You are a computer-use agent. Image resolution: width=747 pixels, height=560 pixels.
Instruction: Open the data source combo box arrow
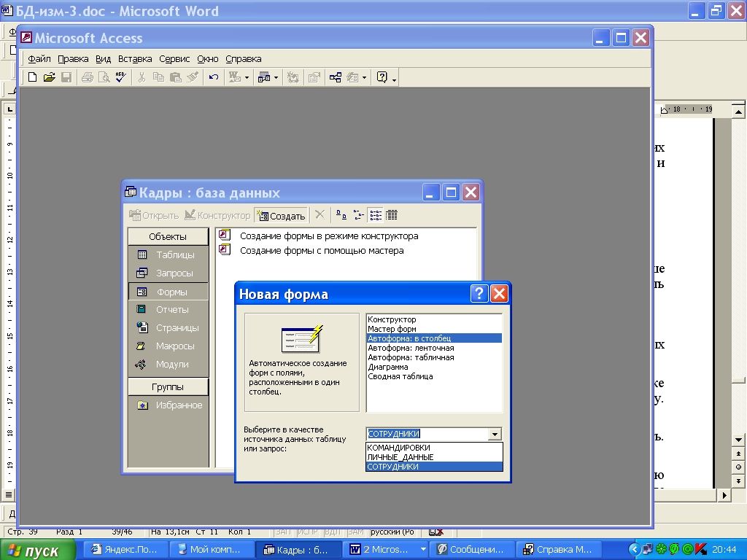point(495,434)
